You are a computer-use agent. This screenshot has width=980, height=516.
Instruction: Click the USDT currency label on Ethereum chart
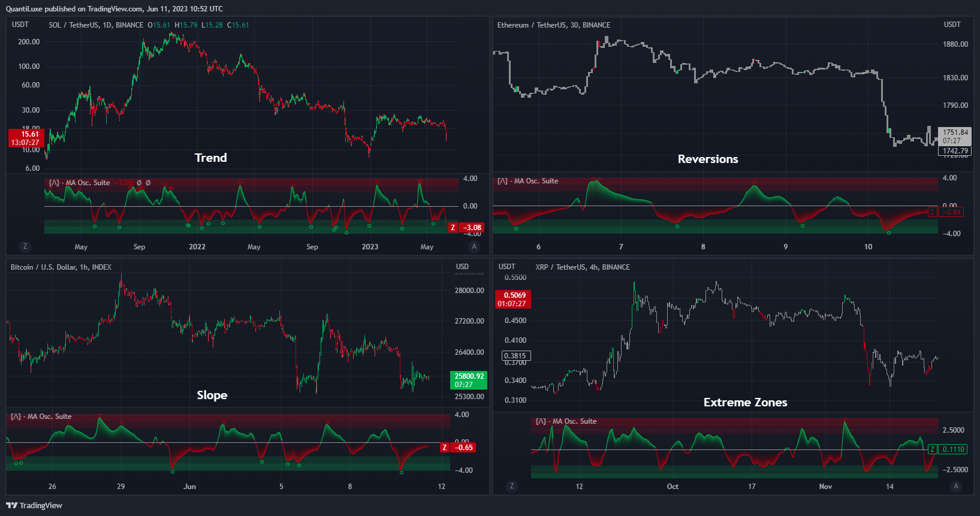click(x=952, y=25)
